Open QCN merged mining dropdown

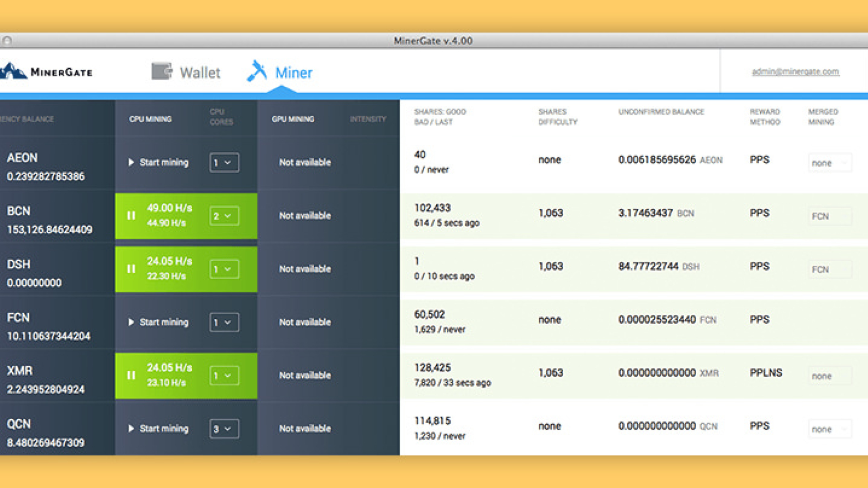[x=830, y=429]
